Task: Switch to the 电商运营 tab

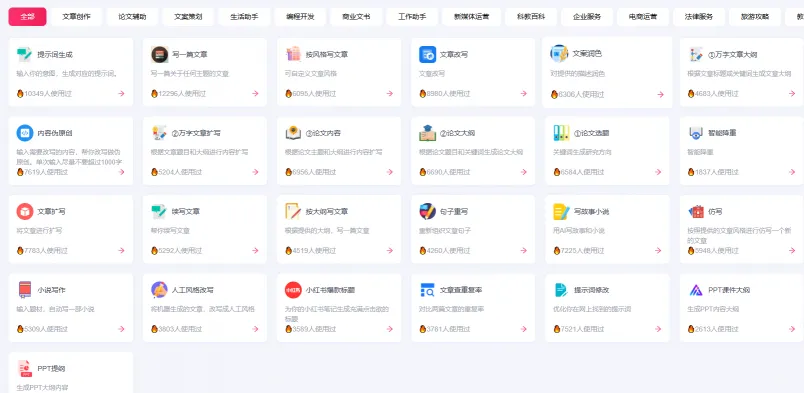Action: [643, 16]
